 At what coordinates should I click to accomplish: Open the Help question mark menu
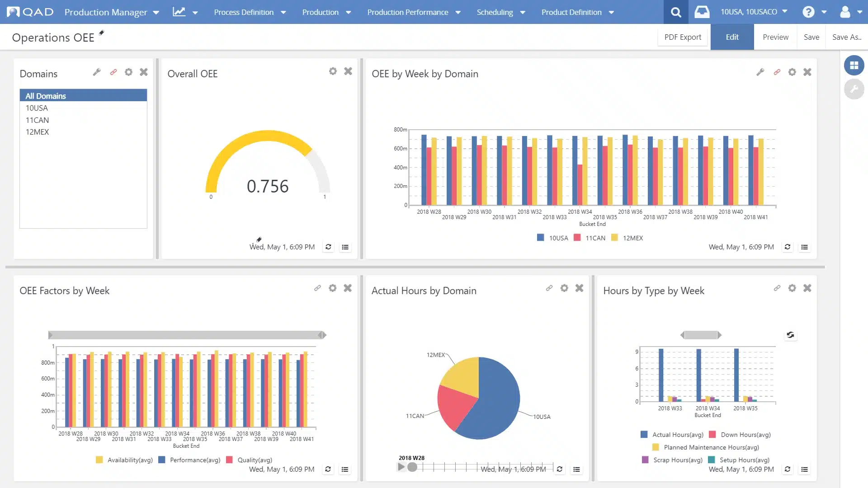click(x=809, y=12)
